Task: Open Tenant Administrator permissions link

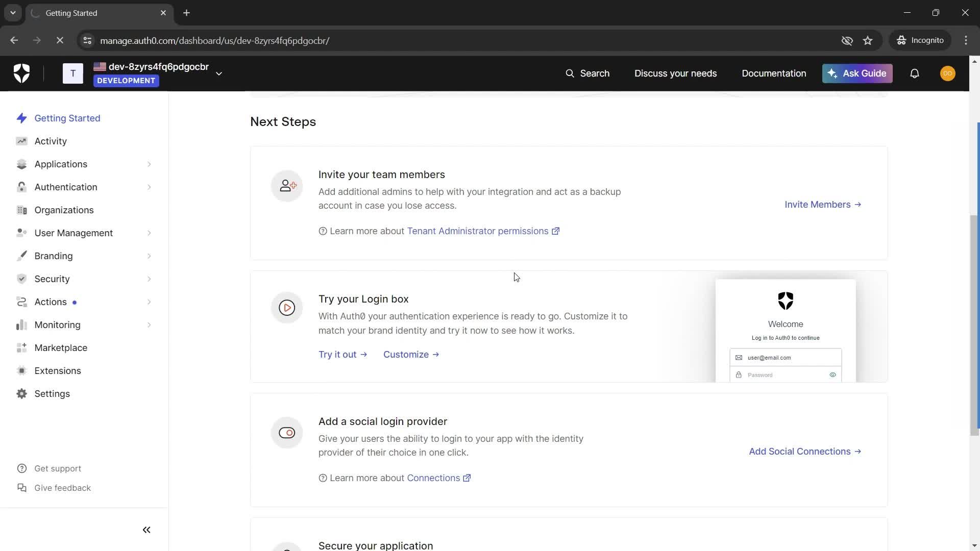Action: (x=483, y=231)
